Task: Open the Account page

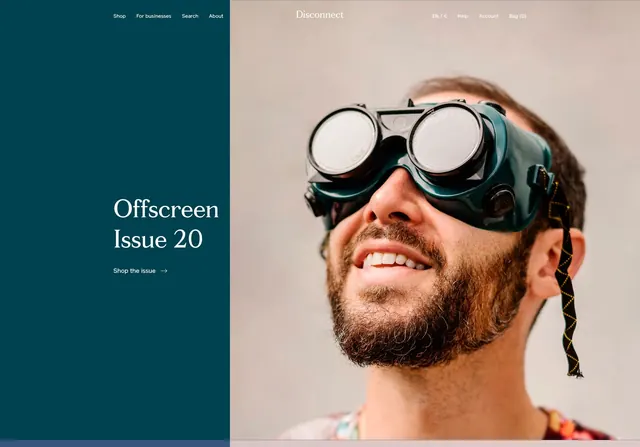Action: 489,16
